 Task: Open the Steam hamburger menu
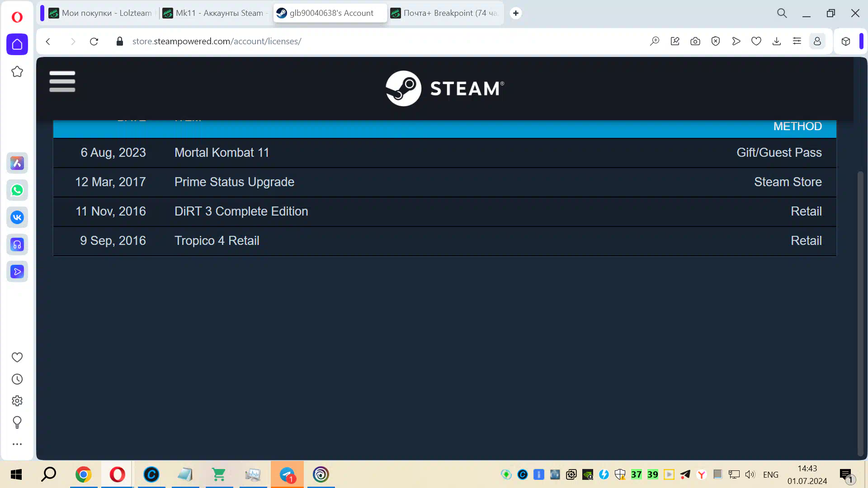(x=62, y=81)
